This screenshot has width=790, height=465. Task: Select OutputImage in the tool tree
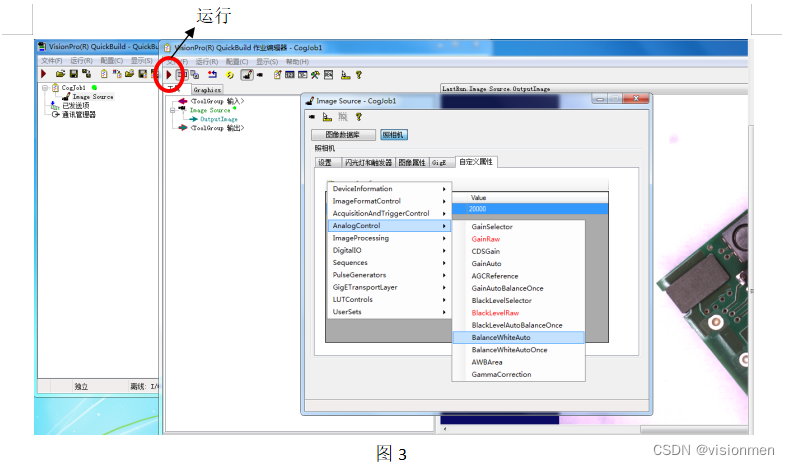click(x=219, y=119)
